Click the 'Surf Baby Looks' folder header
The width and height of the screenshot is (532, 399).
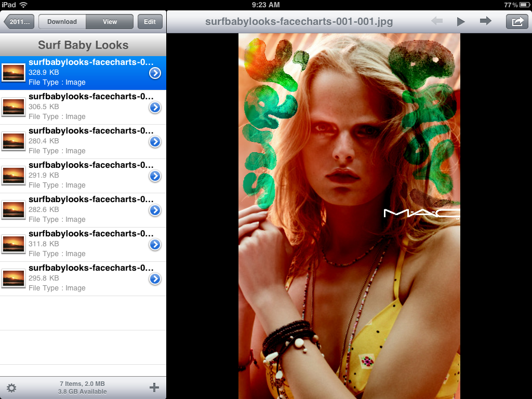83,45
